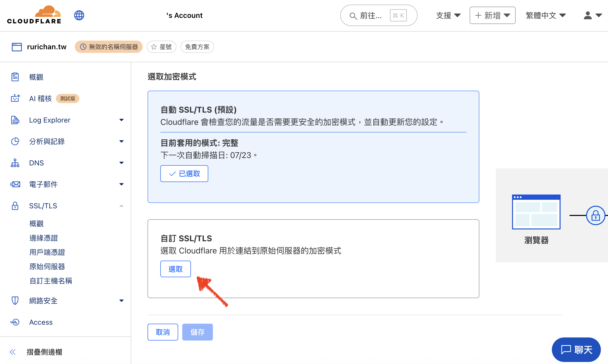Click the 測試版 beta badge
The height and width of the screenshot is (364, 608).
(68, 99)
